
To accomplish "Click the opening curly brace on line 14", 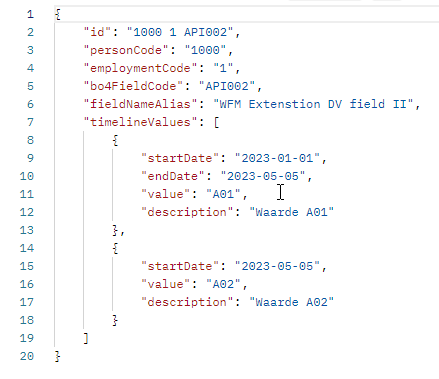I will pos(115,248).
